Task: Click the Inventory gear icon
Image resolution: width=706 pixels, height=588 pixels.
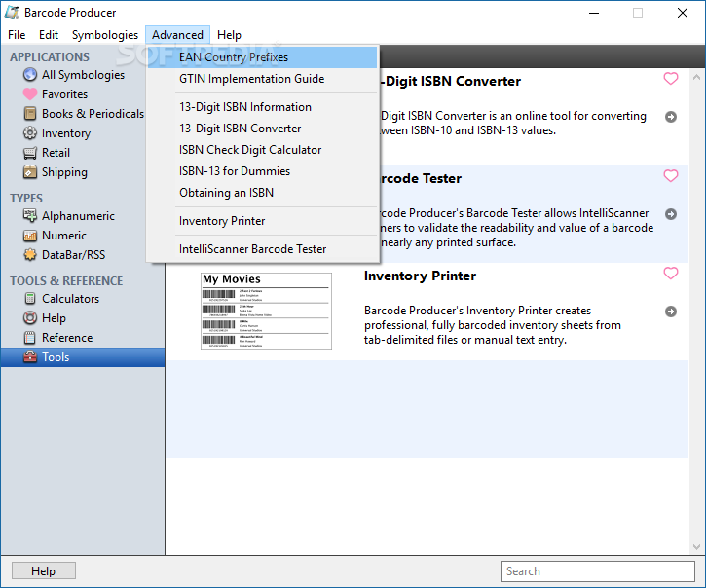Action: click(30, 132)
